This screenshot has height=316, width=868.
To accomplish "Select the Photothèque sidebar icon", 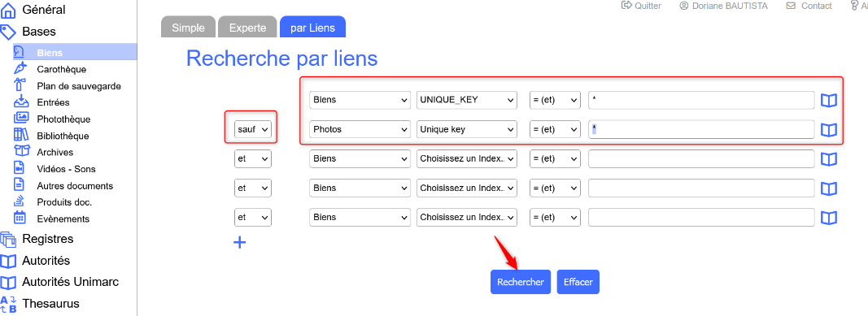I will click(20, 118).
